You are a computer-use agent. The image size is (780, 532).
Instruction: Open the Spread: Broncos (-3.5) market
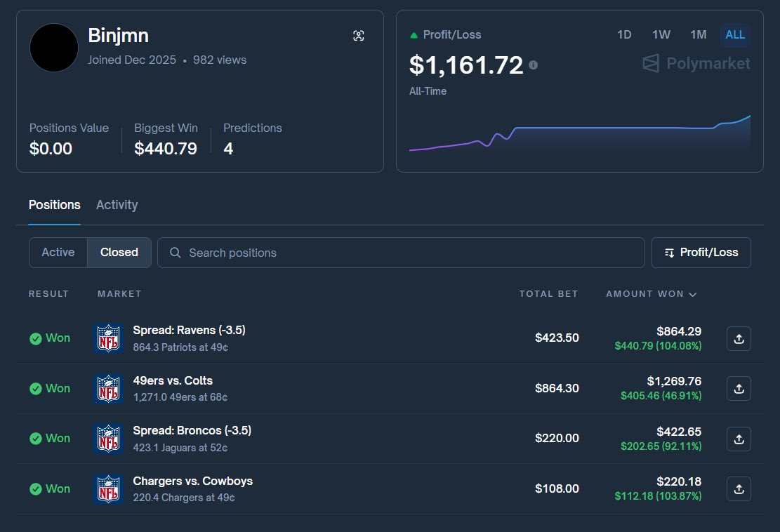click(192, 430)
